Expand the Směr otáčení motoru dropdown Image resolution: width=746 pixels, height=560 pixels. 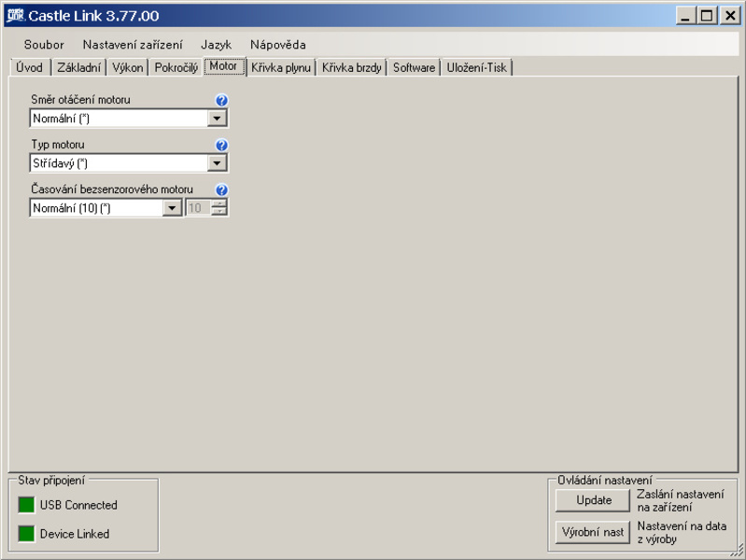click(217, 119)
